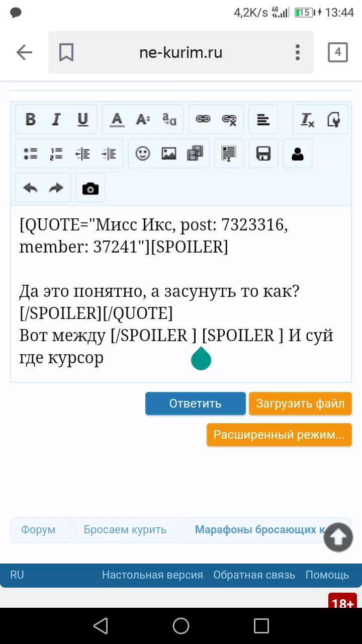Go back with browser arrow
The width and height of the screenshot is (362, 644).
click(x=24, y=52)
